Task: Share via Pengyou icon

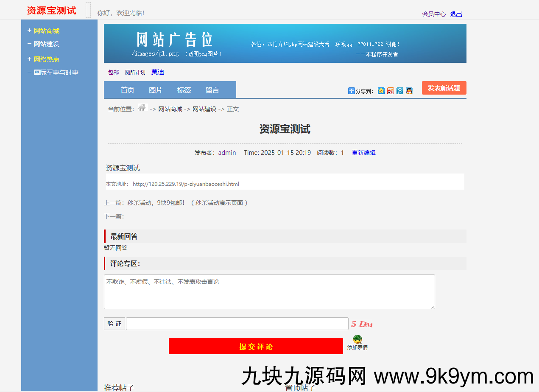Action: click(399, 90)
